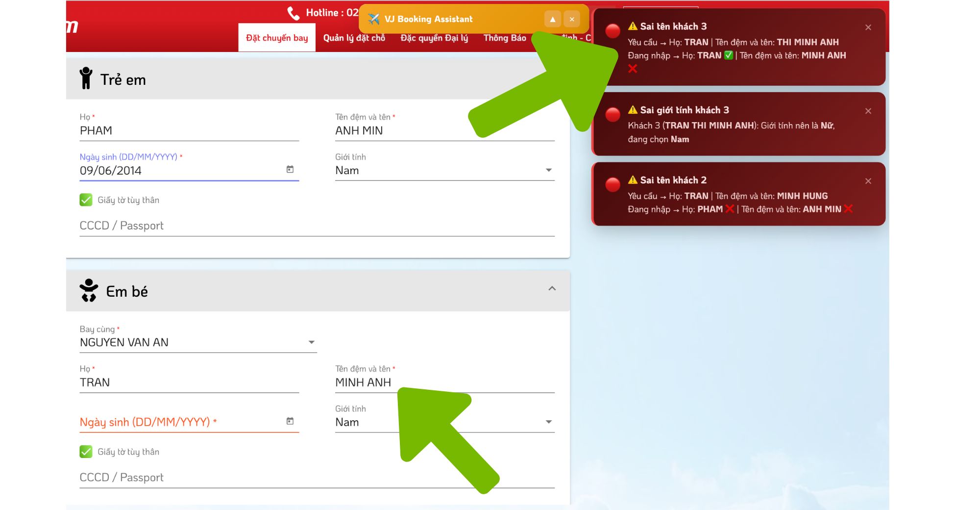The width and height of the screenshot is (980, 510).
Task: Click the Trẻ em child icon
Action: [x=86, y=78]
